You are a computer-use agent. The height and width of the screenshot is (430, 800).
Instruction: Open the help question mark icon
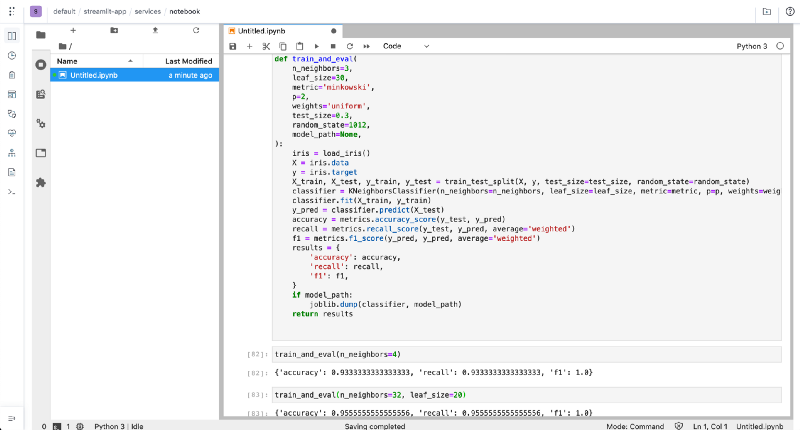click(x=790, y=11)
